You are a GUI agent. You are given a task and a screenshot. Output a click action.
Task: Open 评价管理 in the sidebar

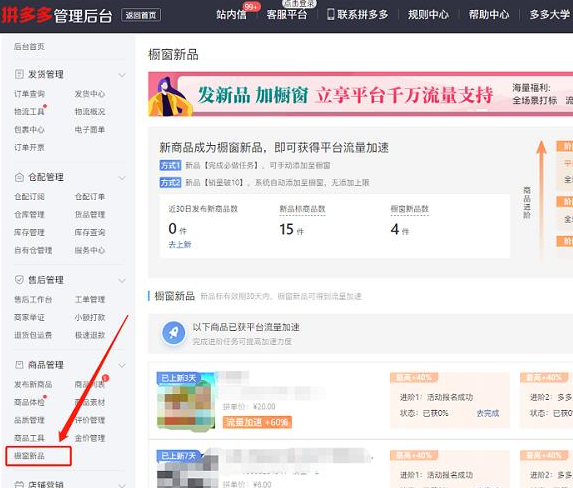coord(90,420)
